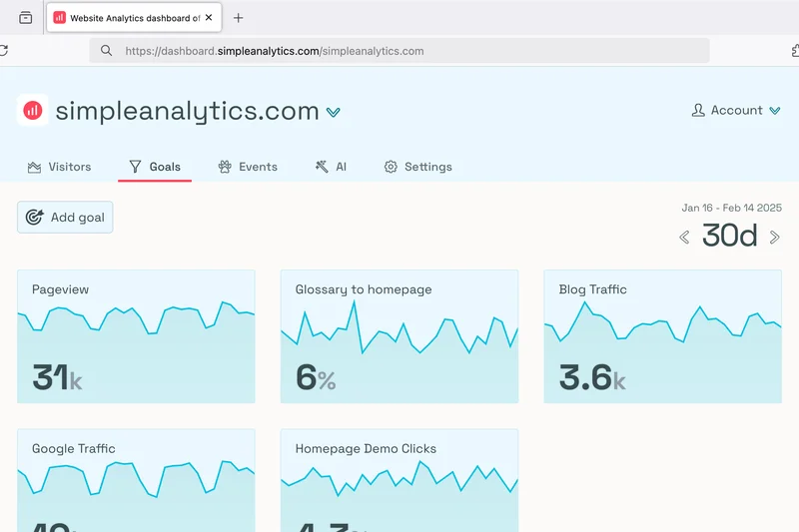
Task: Switch to the AI tab
Action: click(331, 167)
